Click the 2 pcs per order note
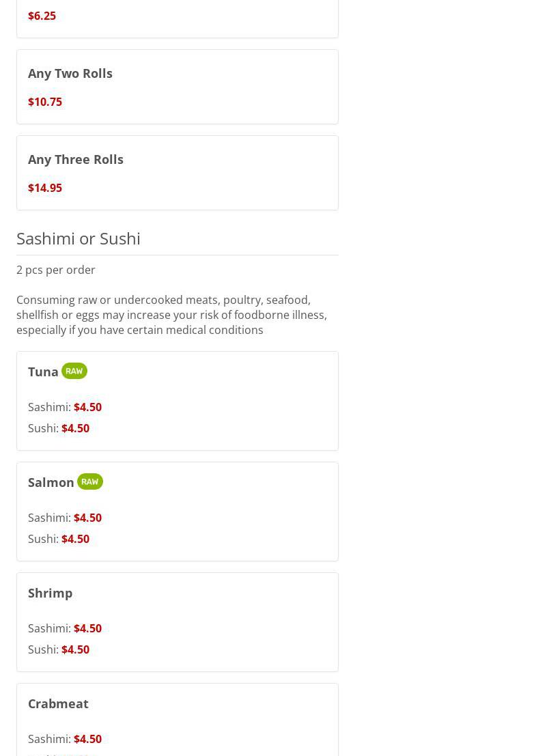536x756 pixels. [56, 270]
